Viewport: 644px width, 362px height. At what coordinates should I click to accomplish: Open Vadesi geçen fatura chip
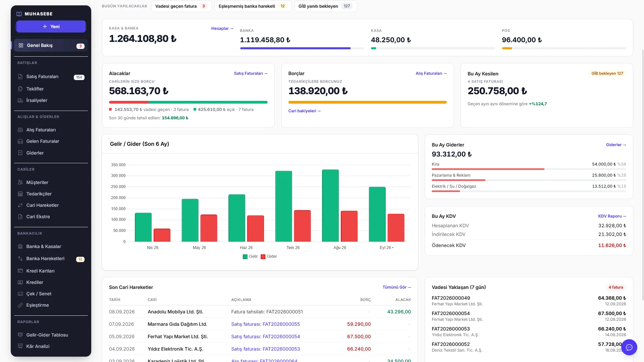pyautogui.click(x=181, y=6)
